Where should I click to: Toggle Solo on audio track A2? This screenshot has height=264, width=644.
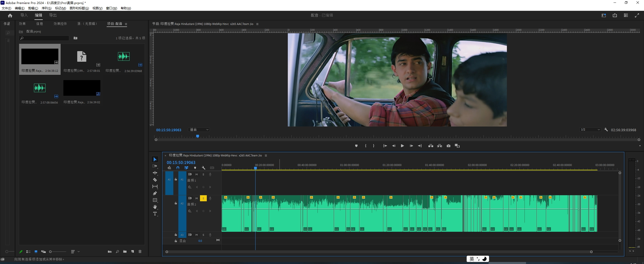pos(203,198)
